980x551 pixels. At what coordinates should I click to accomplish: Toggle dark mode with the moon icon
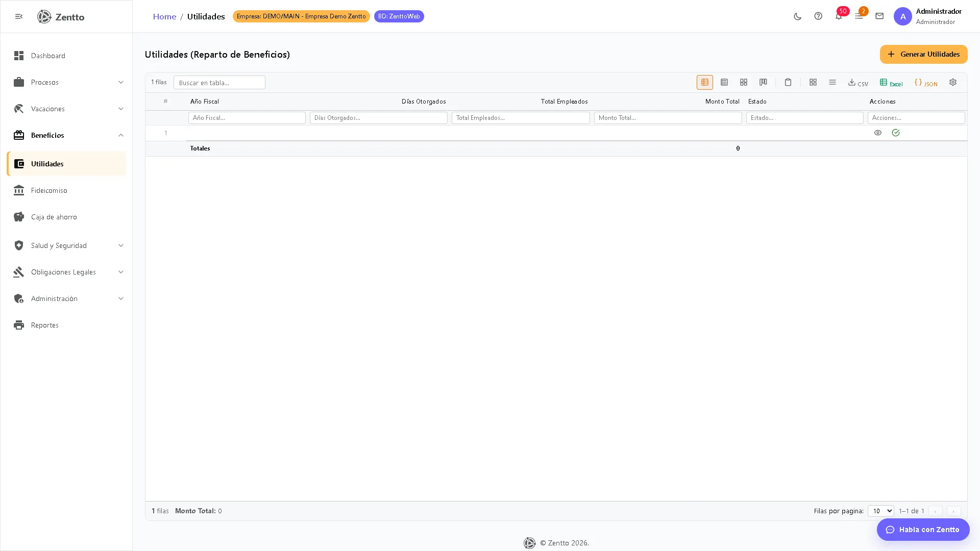[798, 16]
